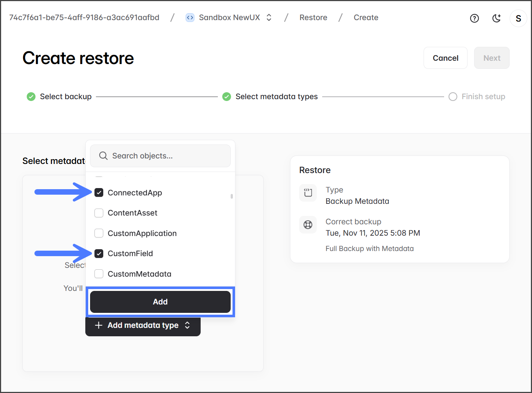This screenshot has height=393, width=532.
Task: Click the Select backup green checkmark
Action: [31, 97]
